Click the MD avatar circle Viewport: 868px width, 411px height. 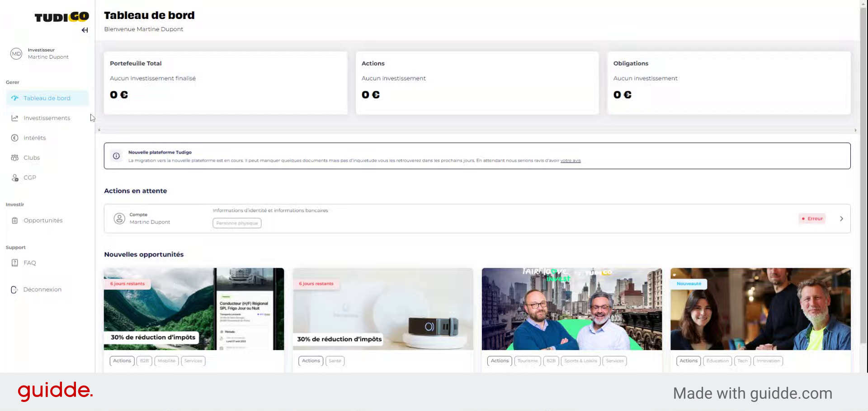click(16, 54)
